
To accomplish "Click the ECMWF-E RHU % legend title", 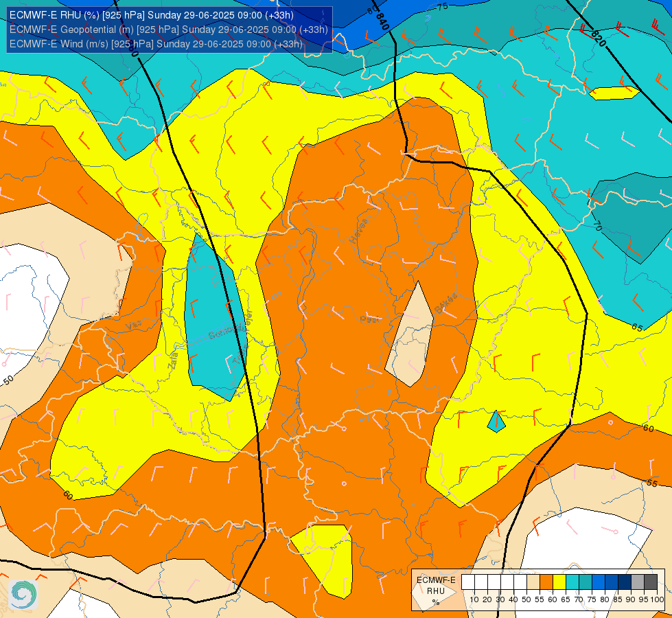I will point(436,591).
